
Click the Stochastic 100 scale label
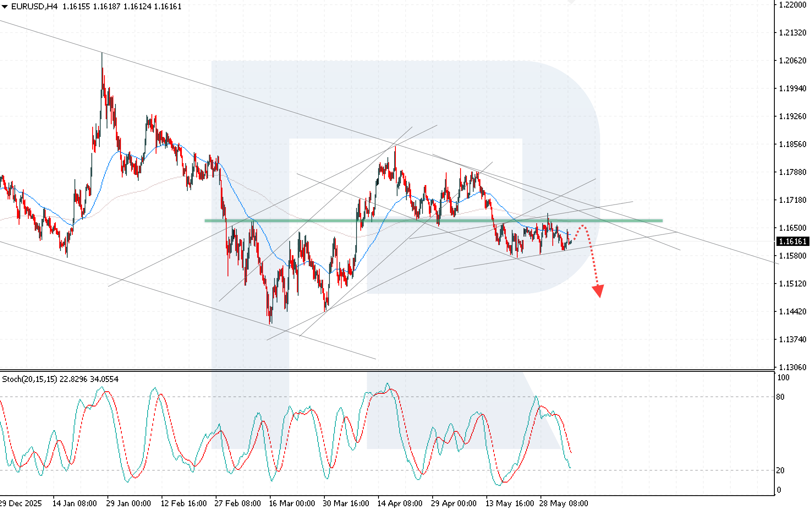[783, 378]
